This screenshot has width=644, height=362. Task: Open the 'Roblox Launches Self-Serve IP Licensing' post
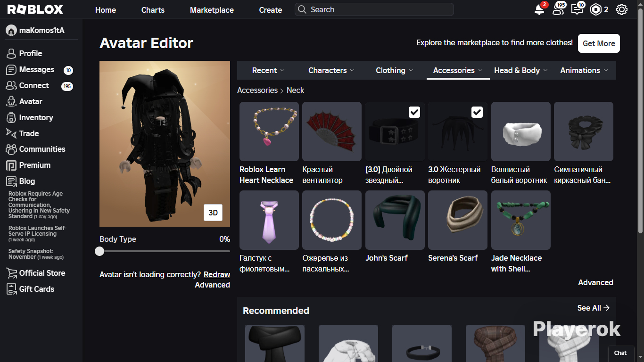point(38,234)
